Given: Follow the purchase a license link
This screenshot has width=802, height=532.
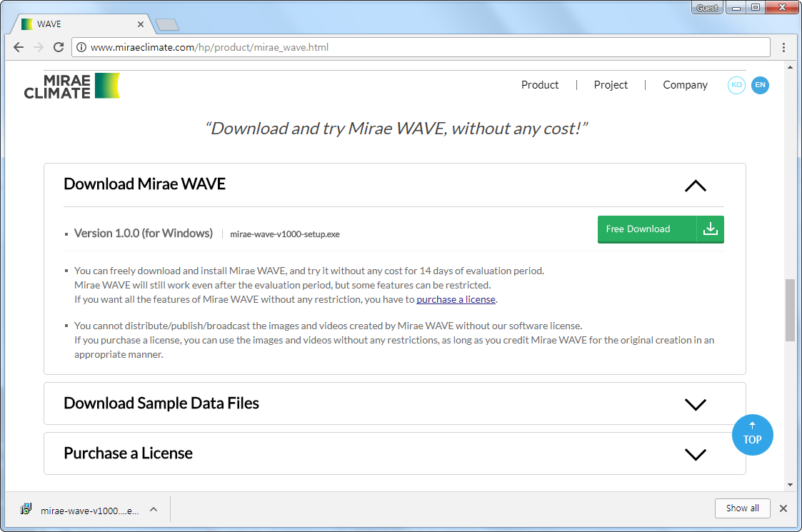Looking at the screenshot, I should pos(456,299).
